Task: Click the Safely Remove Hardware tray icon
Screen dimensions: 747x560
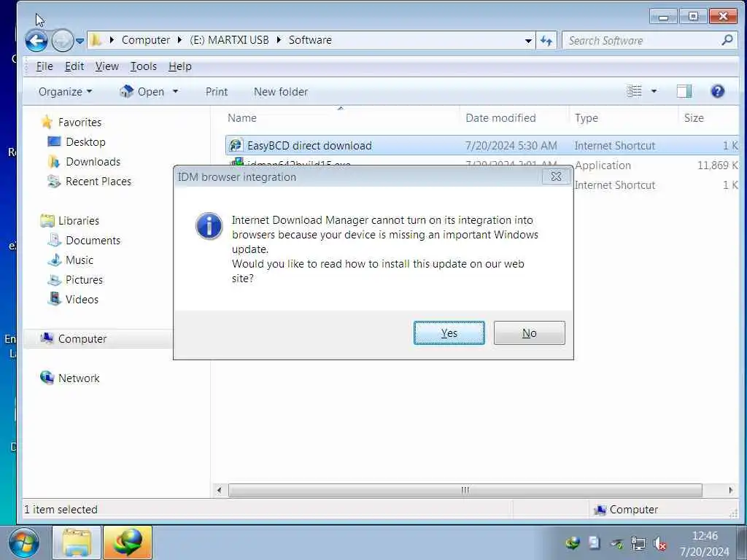Action: pos(616,542)
